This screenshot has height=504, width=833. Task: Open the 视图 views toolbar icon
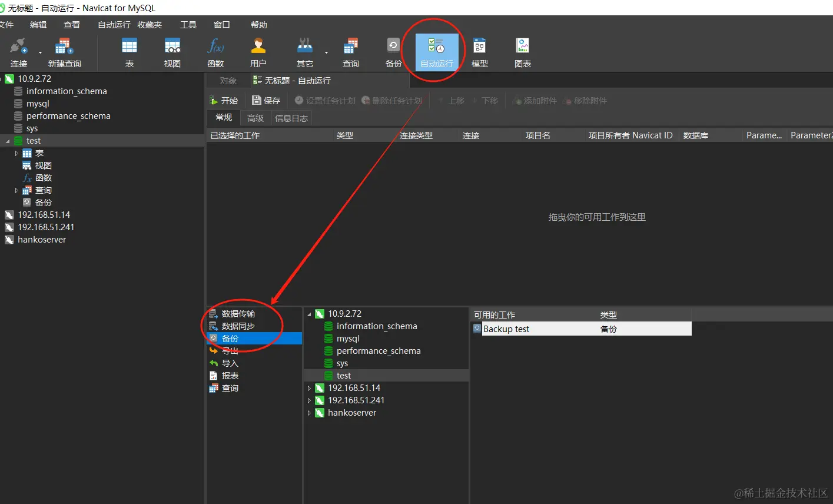(x=172, y=52)
